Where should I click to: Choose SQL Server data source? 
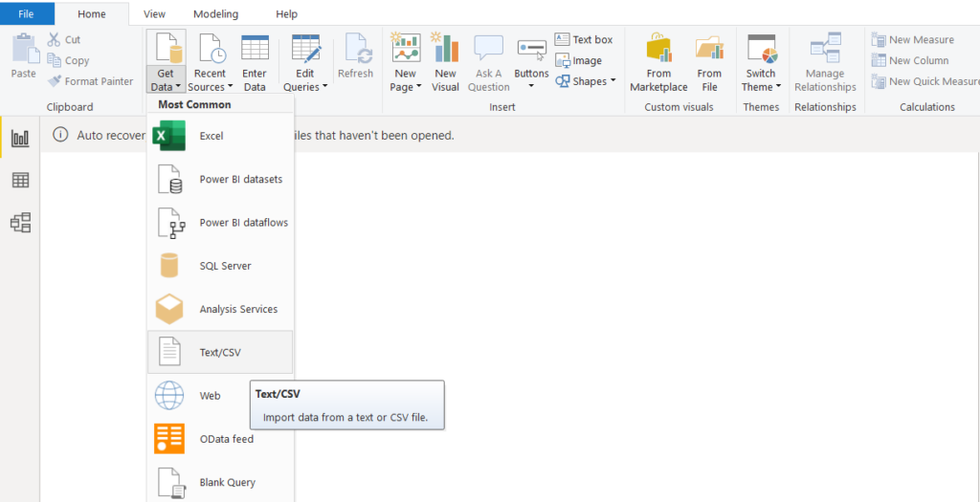(220, 266)
